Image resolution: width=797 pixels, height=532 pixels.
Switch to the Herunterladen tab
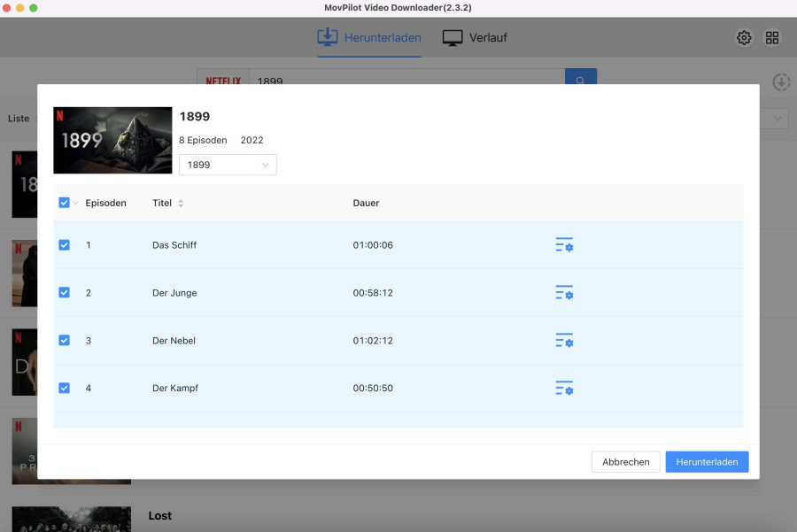click(x=369, y=37)
